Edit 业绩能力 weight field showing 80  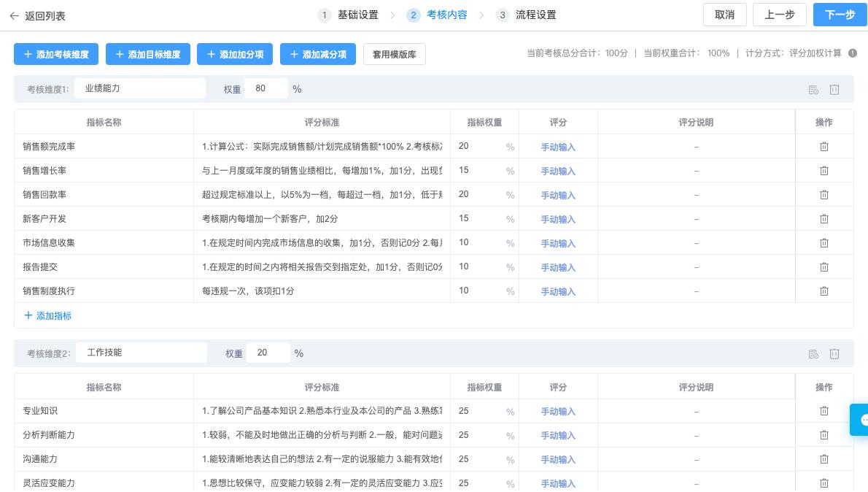[266, 88]
